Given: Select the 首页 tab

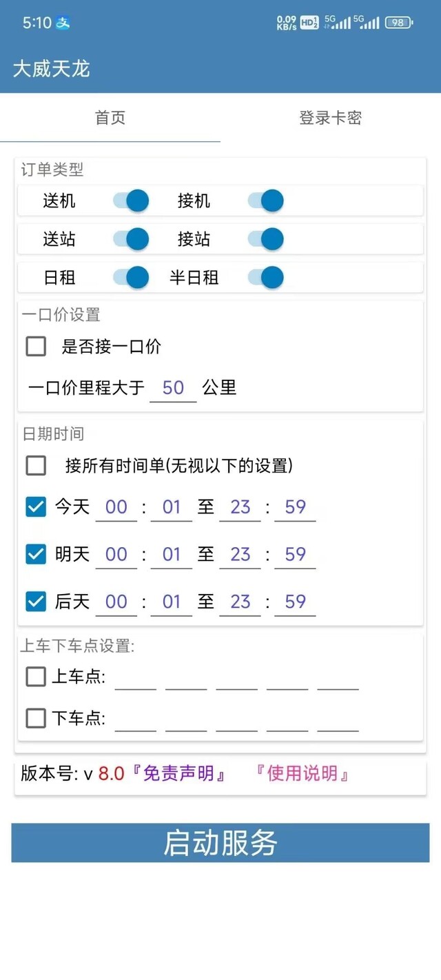Looking at the screenshot, I should pos(110,118).
